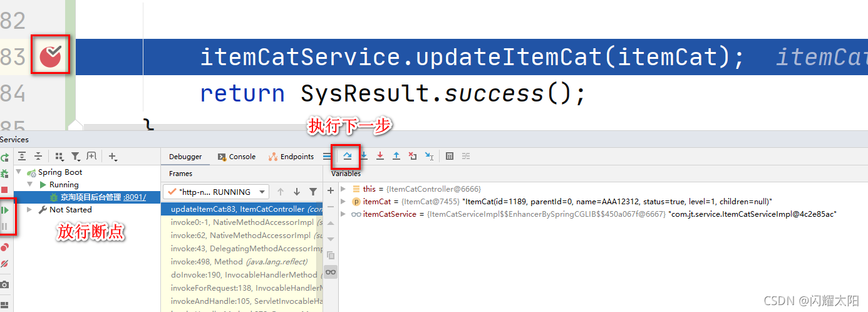Open the Group By icon in Services toolbar
This screenshot has height=312, width=868.
coord(59,156)
